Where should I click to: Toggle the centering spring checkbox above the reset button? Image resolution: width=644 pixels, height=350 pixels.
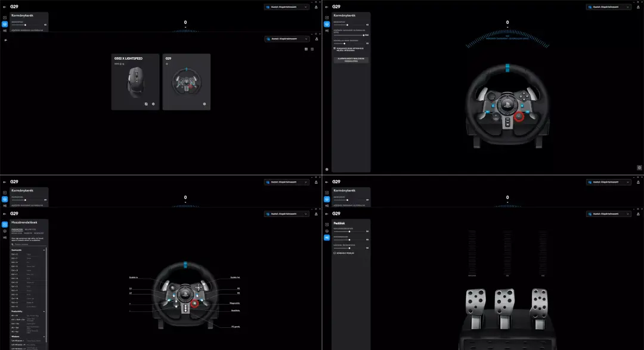pyautogui.click(x=335, y=48)
